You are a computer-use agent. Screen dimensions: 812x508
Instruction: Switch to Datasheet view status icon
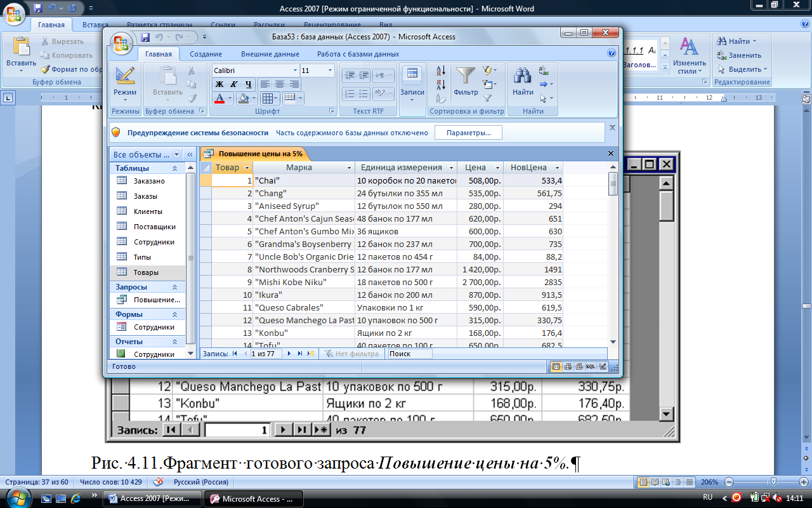pyautogui.click(x=556, y=366)
